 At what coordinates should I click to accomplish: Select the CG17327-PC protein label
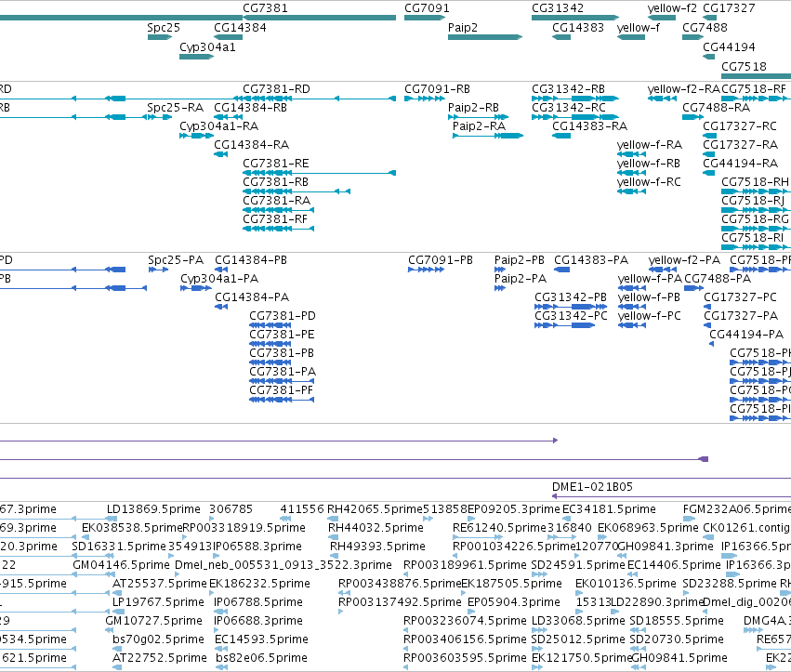[740, 297]
